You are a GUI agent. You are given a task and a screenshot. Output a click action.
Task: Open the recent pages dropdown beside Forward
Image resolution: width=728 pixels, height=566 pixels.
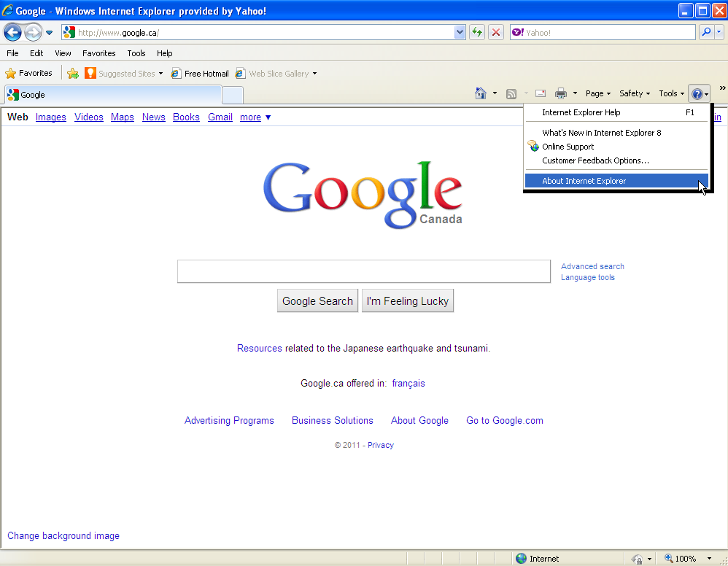coord(49,33)
